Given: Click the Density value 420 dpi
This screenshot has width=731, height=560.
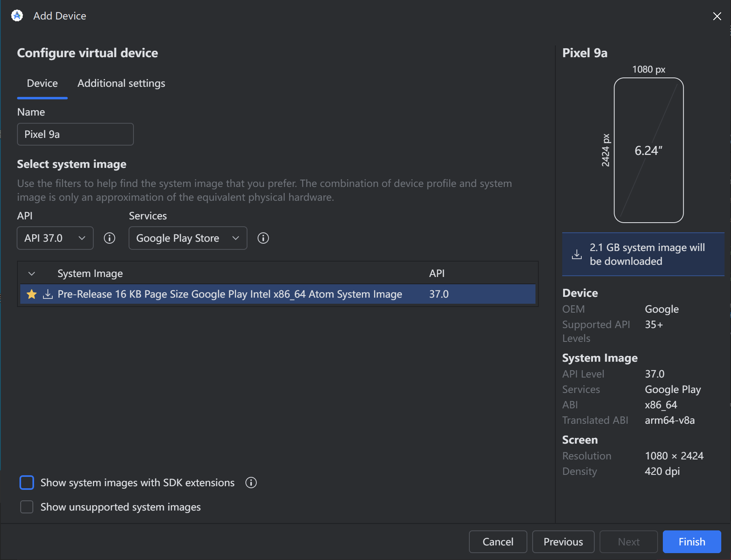Looking at the screenshot, I should click(x=662, y=471).
